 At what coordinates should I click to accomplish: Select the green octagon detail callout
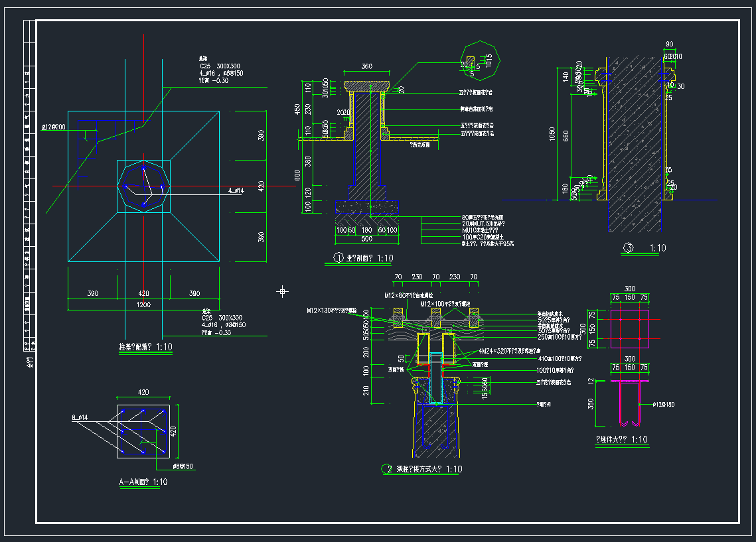click(479, 63)
